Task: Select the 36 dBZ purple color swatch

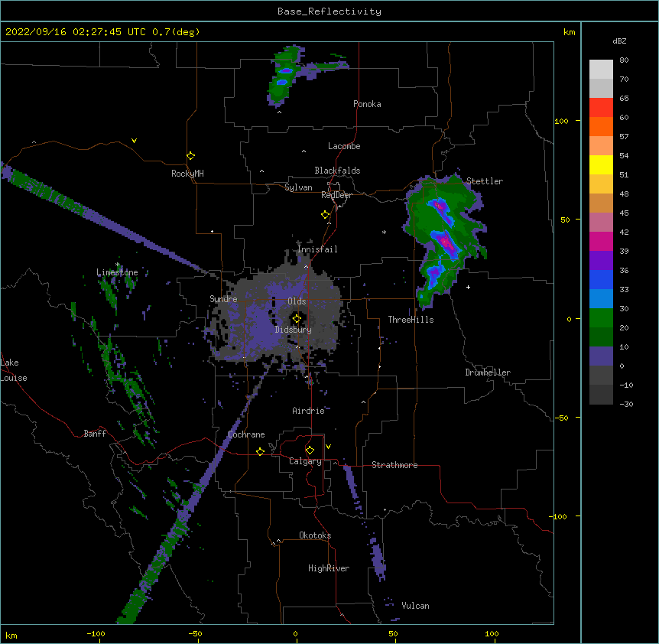Action: click(x=601, y=261)
